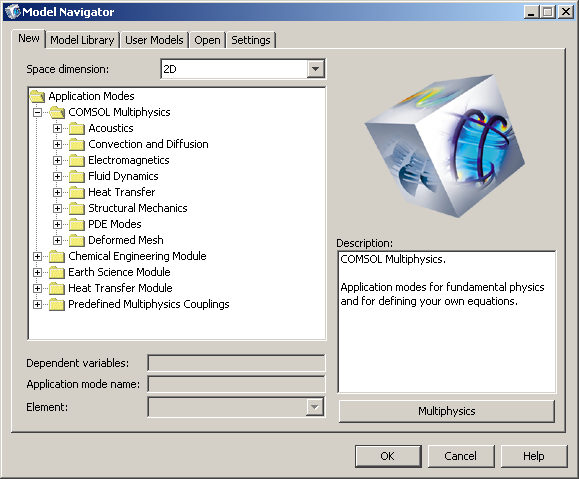Expand the Predefined Multiphysics Couplings node
Image resolution: width=579 pixels, height=479 pixels.
37,304
